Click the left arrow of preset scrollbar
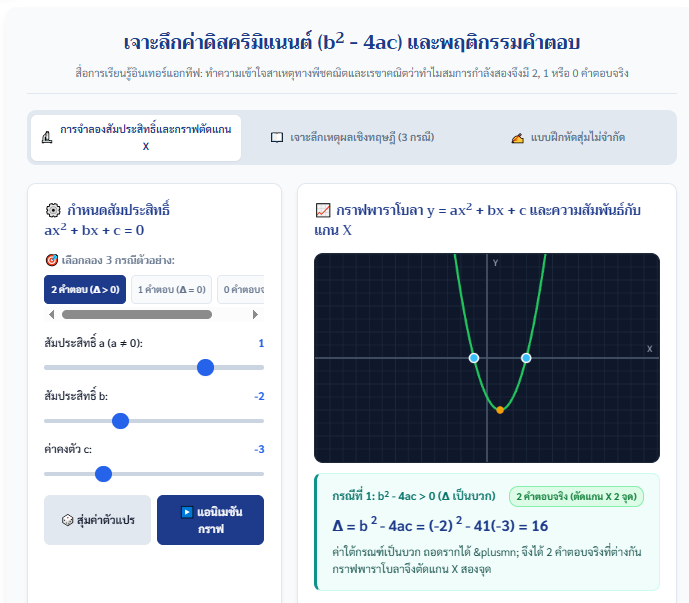 click(51, 315)
